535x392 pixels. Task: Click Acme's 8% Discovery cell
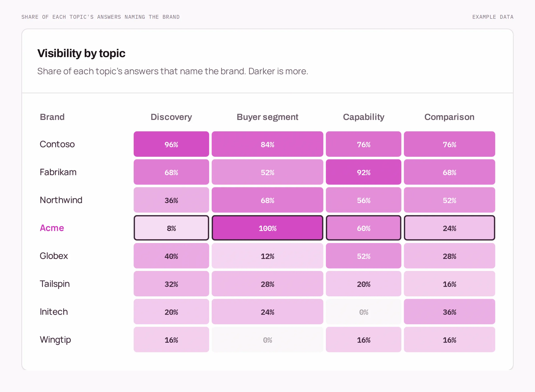[171, 228]
